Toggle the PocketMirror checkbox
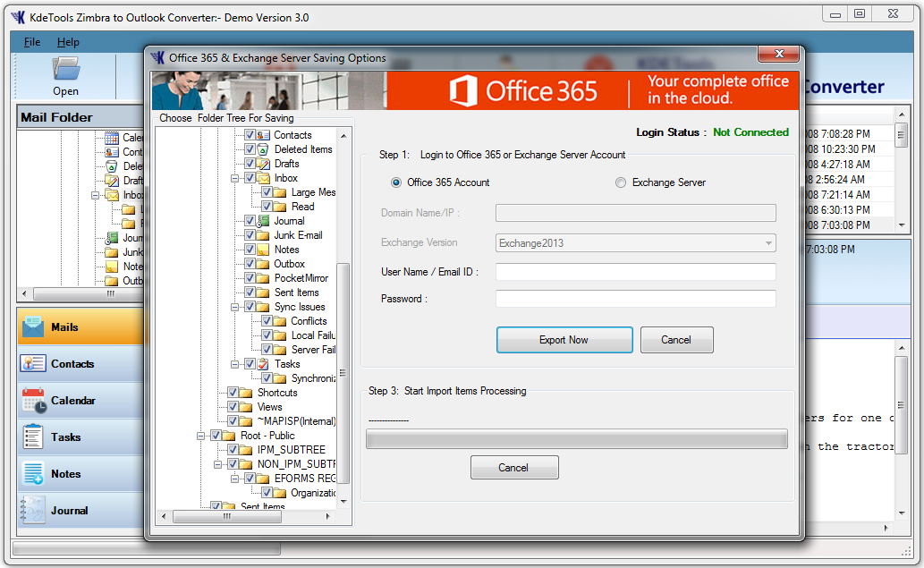This screenshot has width=924, height=568. (250, 278)
